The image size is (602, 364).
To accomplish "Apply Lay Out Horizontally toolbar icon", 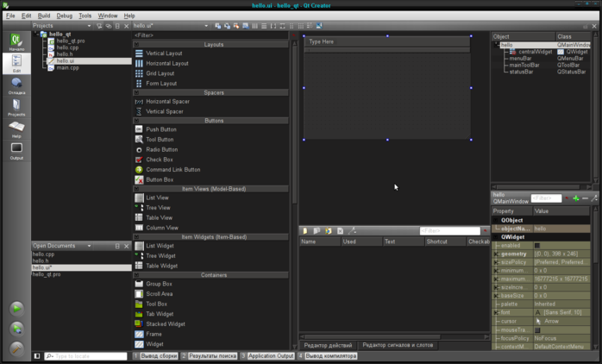I will pos(254,26).
